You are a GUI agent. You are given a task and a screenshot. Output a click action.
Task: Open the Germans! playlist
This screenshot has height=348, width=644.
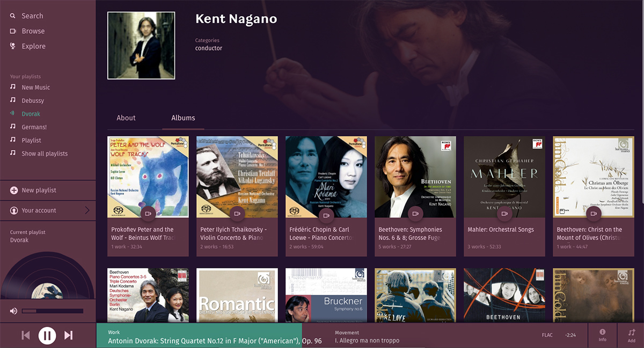(x=34, y=127)
